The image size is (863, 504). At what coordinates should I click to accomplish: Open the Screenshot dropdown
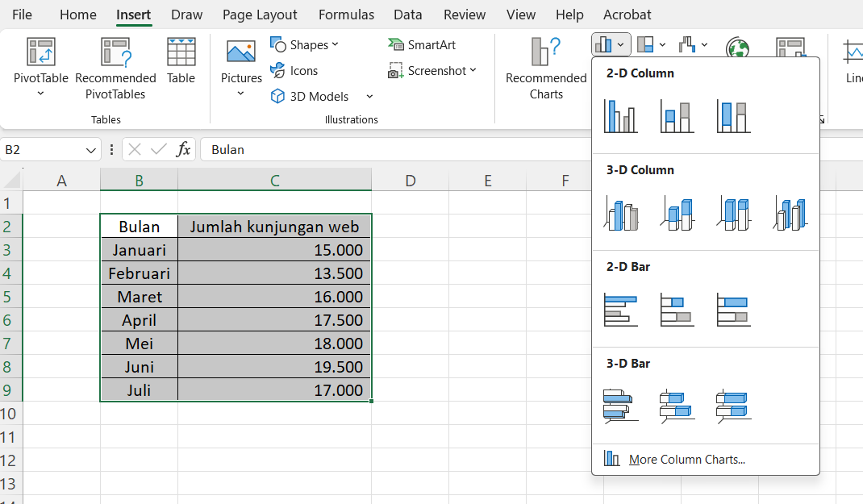click(x=432, y=70)
